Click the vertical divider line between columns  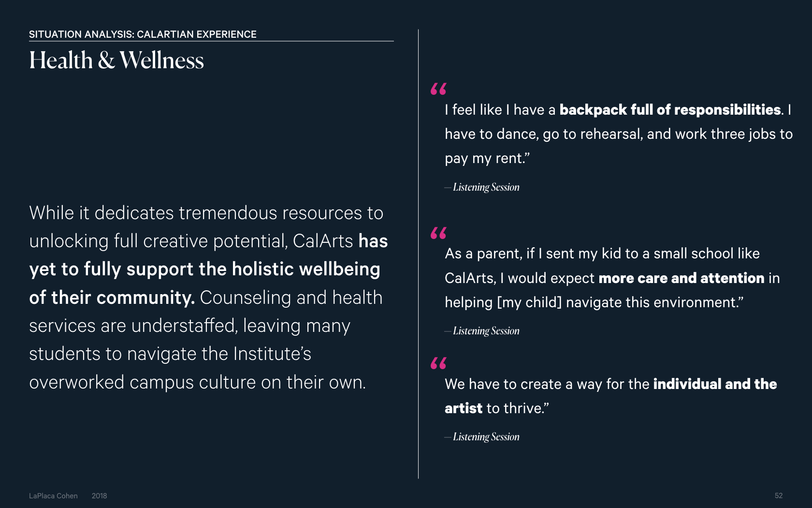[x=419, y=254]
